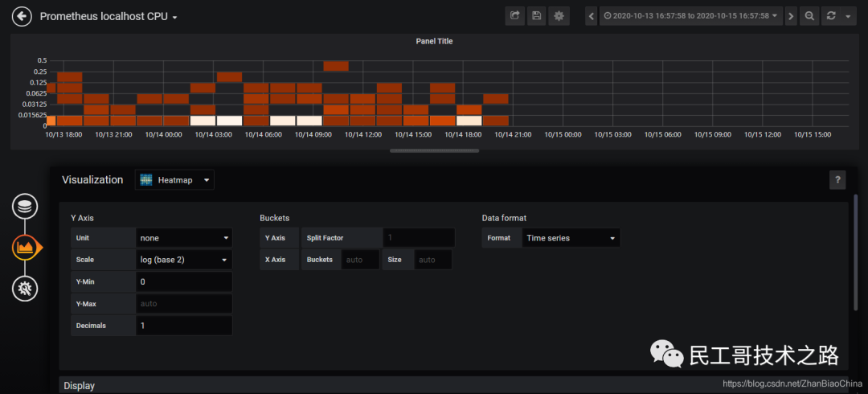The height and width of the screenshot is (394, 868).
Task: Click the 10/15 15:00 x-axis label
Action: tap(813, 134)
